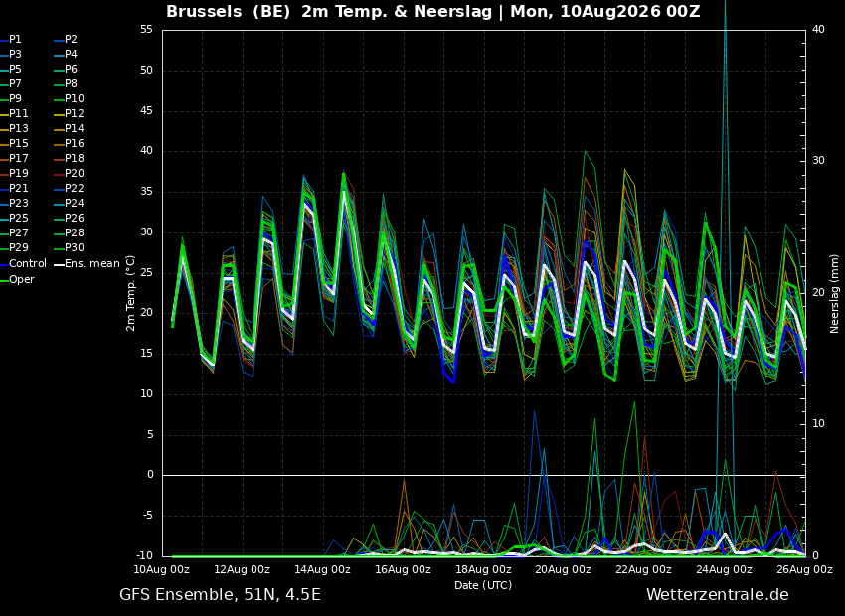Image resolution: width=845 pixels, height=616 pixels.
Task: Click the P12 legend entry
Action: click(70, 113)
